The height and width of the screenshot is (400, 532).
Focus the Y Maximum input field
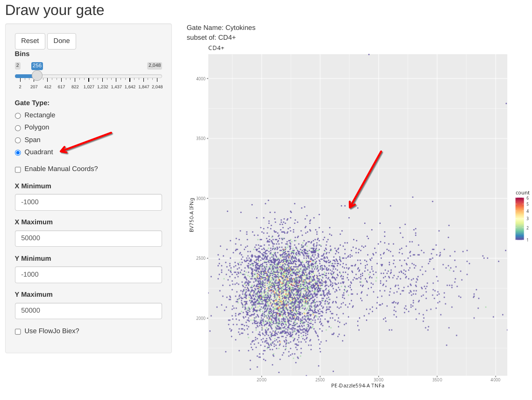pyautogui.click(x=88, y=311)
